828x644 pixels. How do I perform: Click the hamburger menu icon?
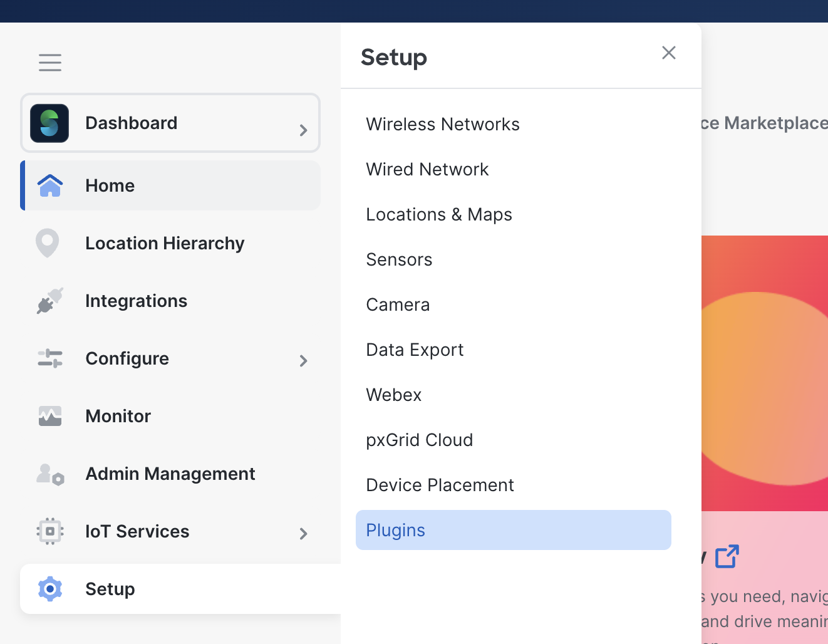pos(50,63)
